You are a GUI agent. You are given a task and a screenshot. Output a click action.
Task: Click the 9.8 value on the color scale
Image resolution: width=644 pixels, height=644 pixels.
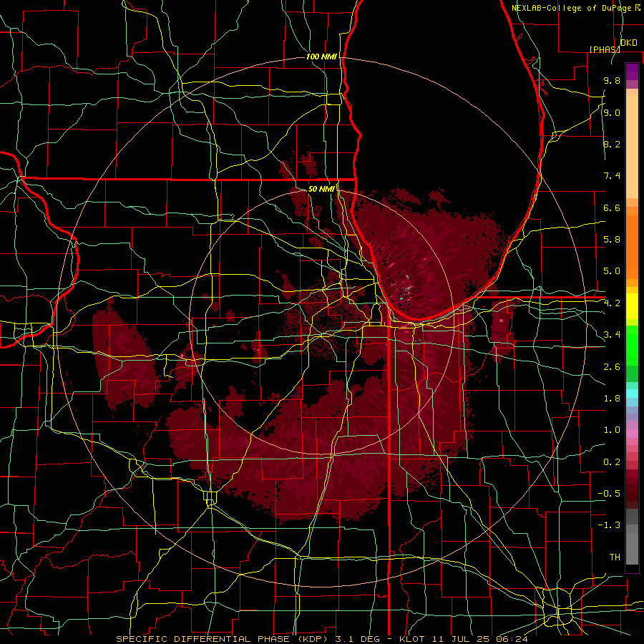(612, 80)
